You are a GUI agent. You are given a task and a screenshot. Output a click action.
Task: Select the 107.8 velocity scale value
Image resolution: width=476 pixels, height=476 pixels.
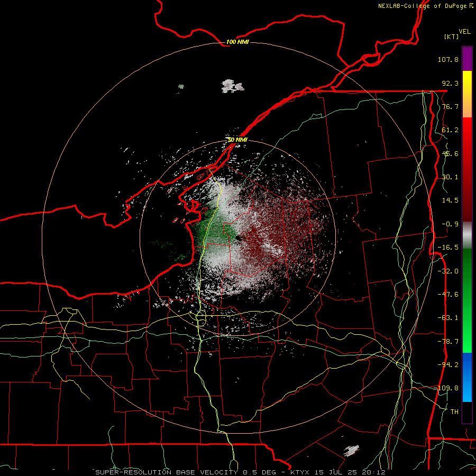(448, 59)
